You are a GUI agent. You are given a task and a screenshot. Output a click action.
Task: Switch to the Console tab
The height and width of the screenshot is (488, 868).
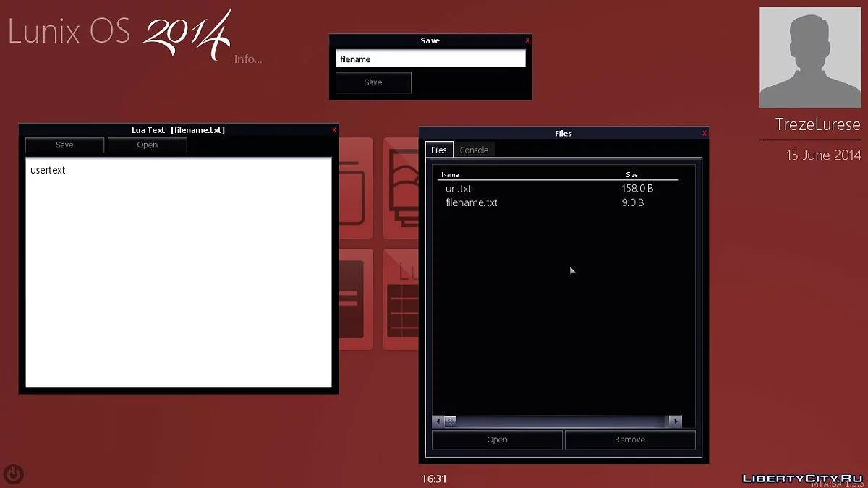[x=475, y=150]
